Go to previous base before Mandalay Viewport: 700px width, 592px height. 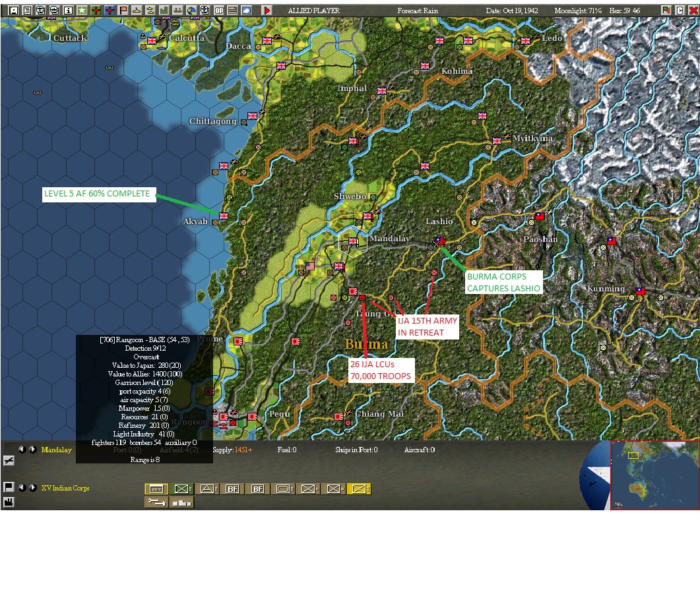click(x=22, y=449)
